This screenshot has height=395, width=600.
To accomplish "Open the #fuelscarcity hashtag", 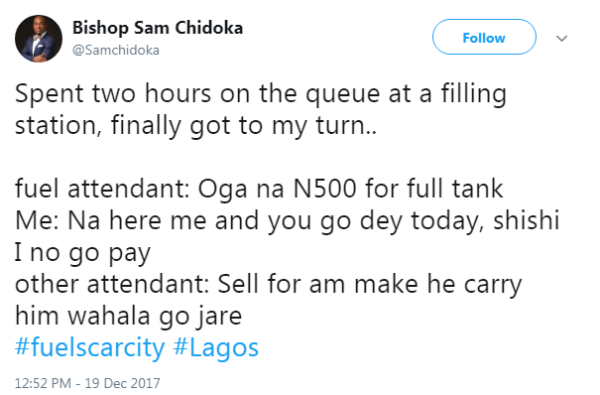I will click(x=90, y=348).
